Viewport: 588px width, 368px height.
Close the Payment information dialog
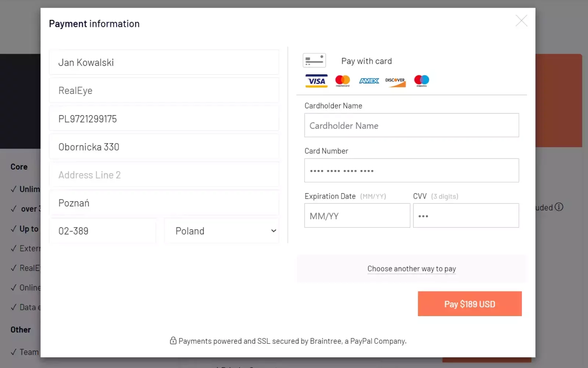pos(521,21)
